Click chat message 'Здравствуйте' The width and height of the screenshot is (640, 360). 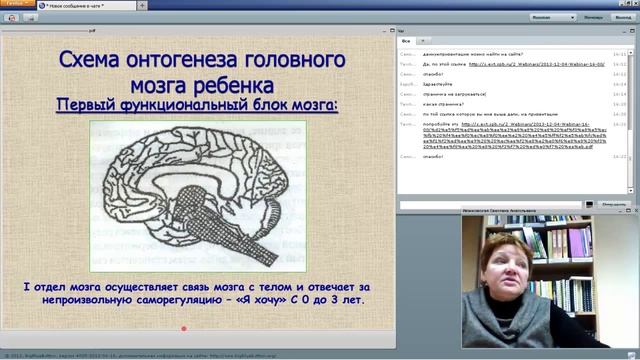pyautogui.click(x=438, y=84)
